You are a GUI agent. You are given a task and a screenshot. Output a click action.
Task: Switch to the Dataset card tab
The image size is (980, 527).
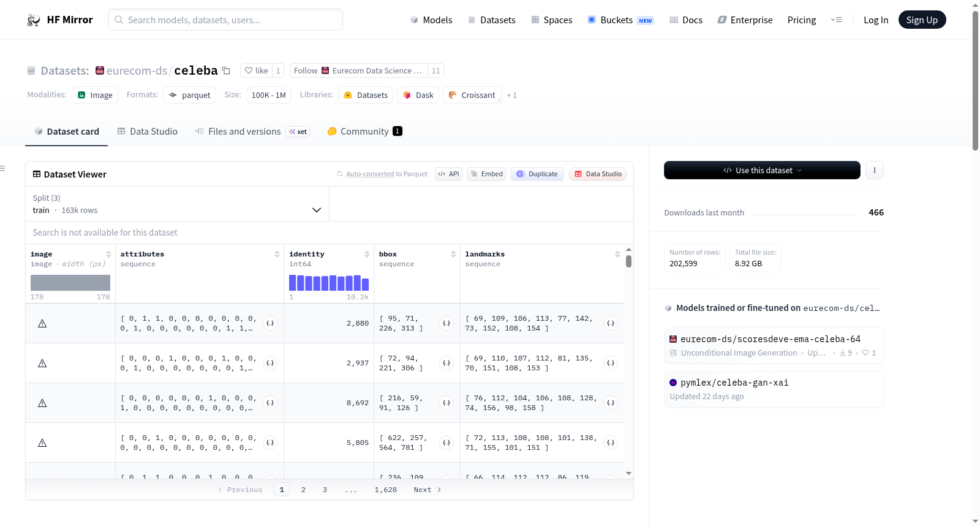(66, 132)
